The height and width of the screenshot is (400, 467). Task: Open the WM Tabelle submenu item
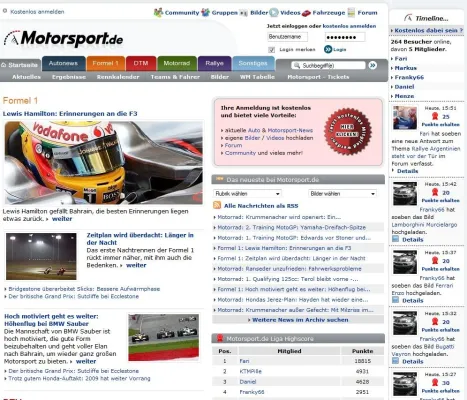[257, 77]
